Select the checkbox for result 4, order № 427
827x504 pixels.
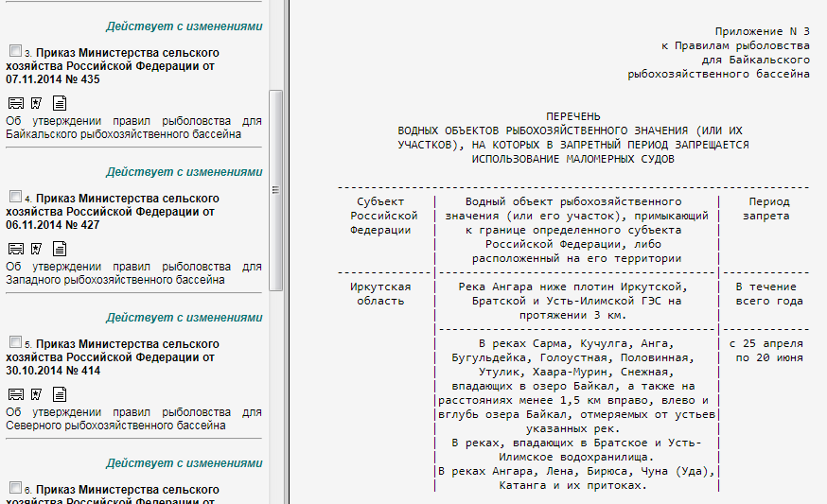point(14,197)
